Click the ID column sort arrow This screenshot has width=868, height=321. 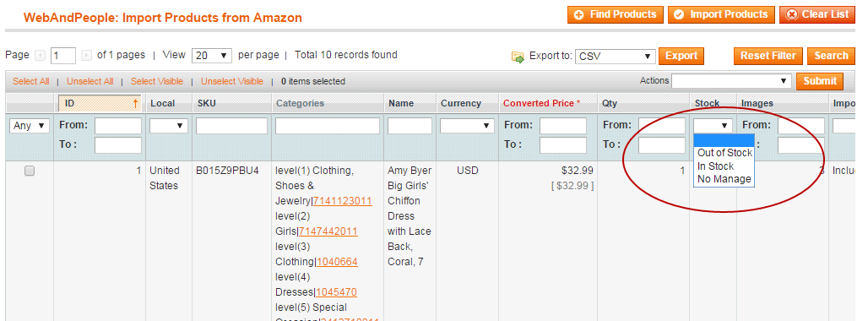pos(135,104)
